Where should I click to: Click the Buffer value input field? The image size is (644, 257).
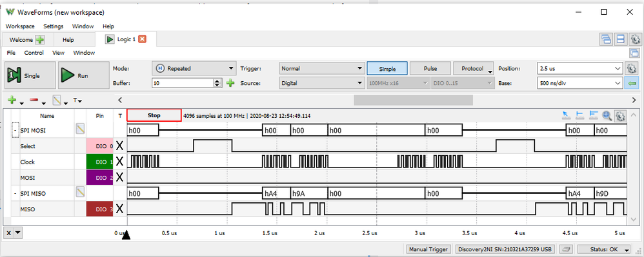(183, 83)
